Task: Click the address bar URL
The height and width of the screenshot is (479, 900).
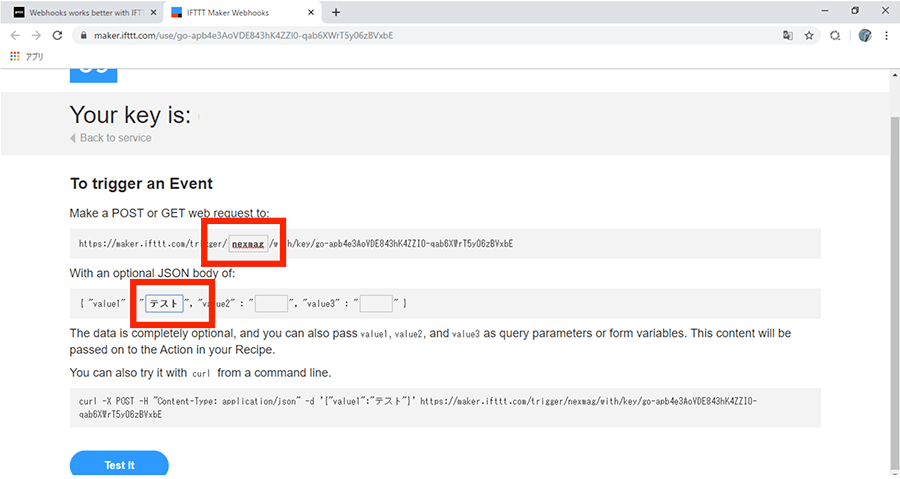Action: (243, 36)
